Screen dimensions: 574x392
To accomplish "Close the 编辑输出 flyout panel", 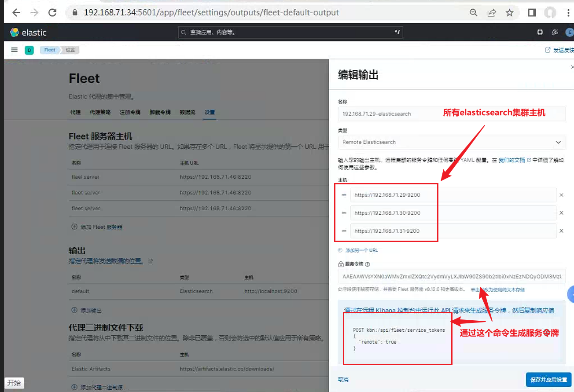I will [x=572, y=67].
